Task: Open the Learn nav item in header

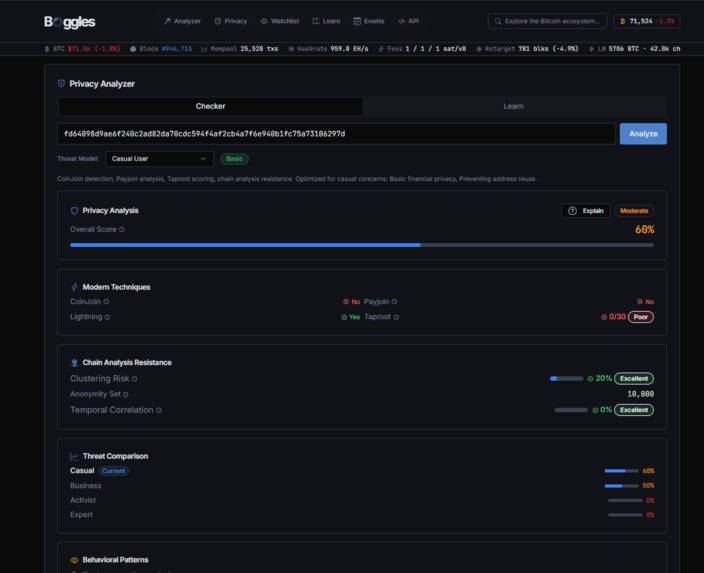Action: (x=326, y=21)
